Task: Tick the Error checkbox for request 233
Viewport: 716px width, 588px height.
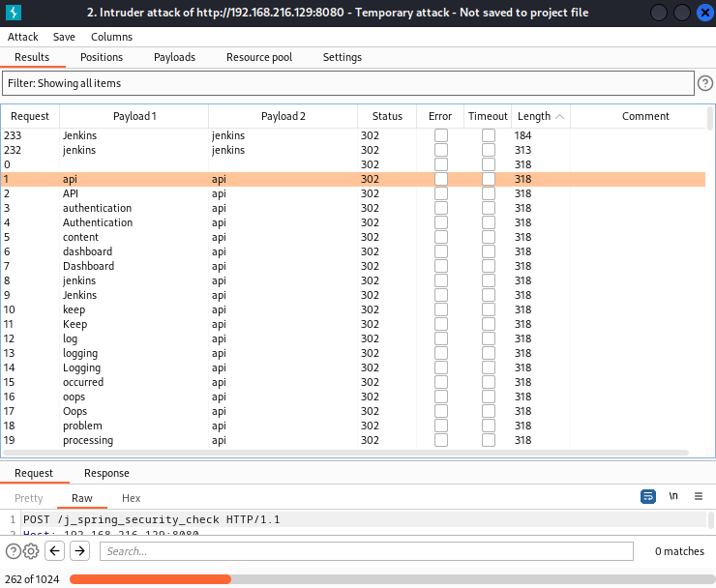Action: tap(441, 135)
